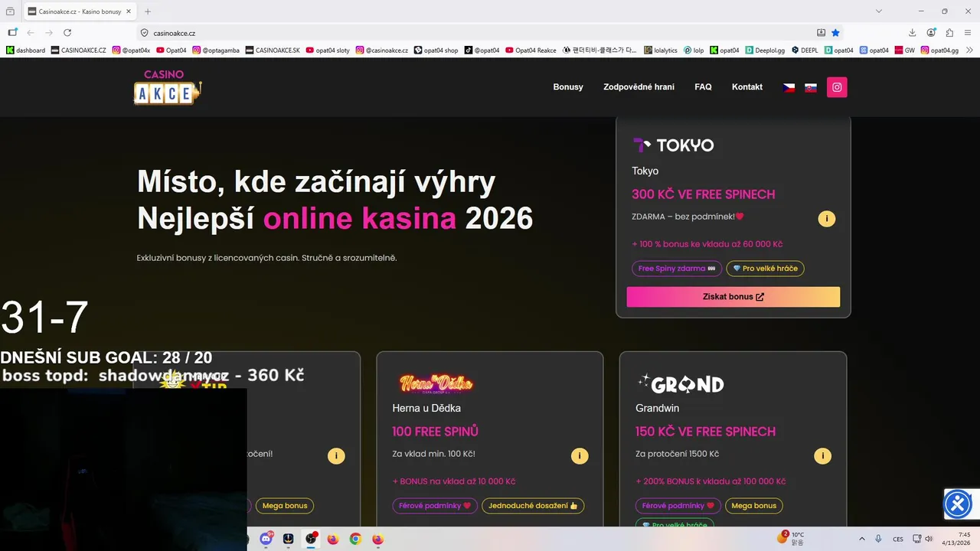This screenshot has height=551, width=980.
Task: Select the Casinoakce.cz browser tab
Action: 79,11
